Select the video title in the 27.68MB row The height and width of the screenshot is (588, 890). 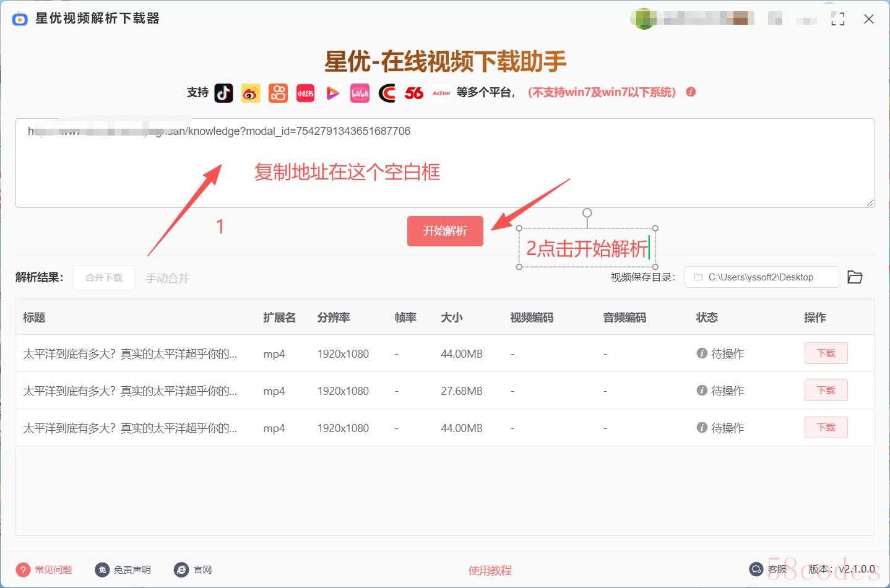130,391
